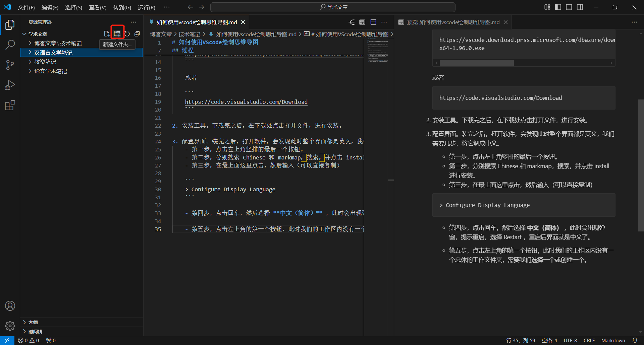
Task: Select the 如何使用vscode绘制思维导图.md editor tab
Action: click(197, 22)
